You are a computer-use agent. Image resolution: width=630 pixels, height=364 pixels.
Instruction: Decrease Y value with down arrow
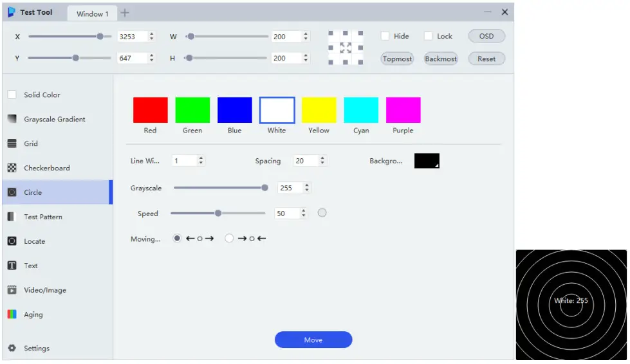(x=151, y=60)
